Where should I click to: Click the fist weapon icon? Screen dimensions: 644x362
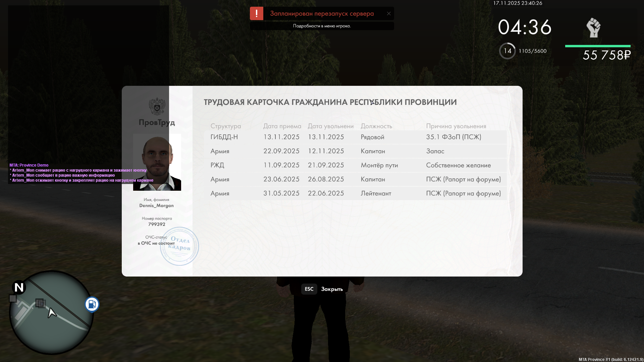coord(593,28)
